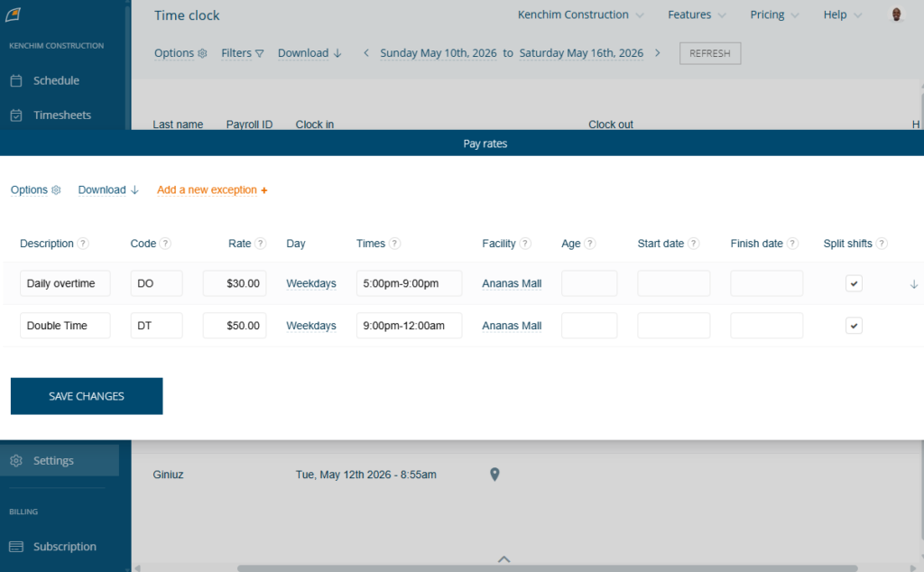The image size is (924, 572).
Task: Toggle Split shifts for Double Time
Action: 854,326
